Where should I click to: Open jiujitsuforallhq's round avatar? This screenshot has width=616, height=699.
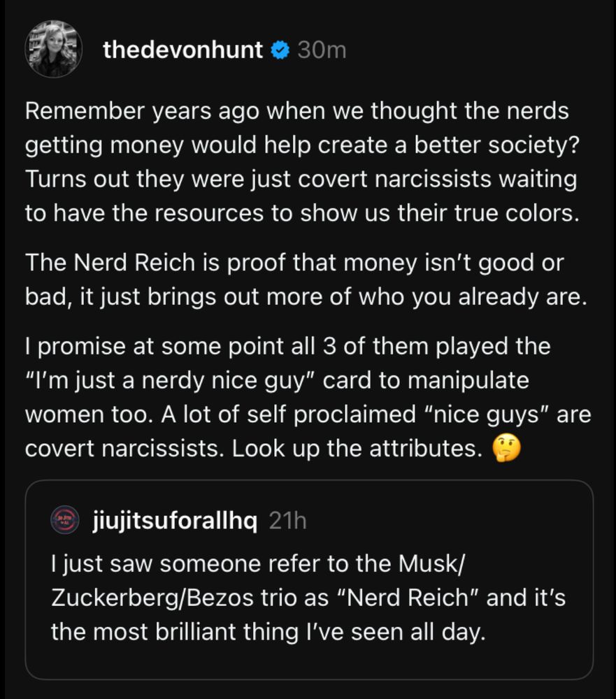point(66,521)
